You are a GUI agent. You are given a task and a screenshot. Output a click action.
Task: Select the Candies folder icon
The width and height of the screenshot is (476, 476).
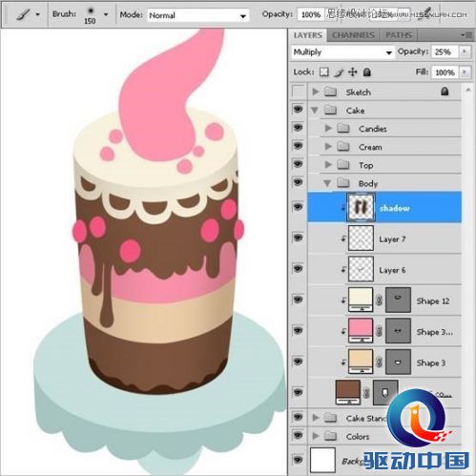343,129
